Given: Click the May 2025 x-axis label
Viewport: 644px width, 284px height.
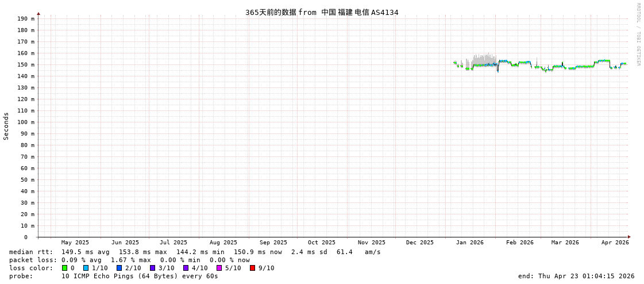Looking at the screenshot, I should point(75,243).
